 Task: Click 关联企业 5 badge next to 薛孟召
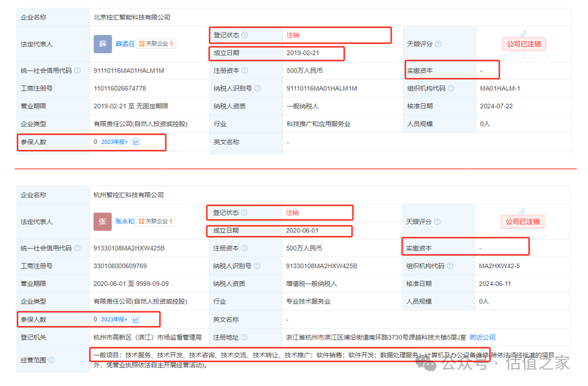tap(156, 44)
